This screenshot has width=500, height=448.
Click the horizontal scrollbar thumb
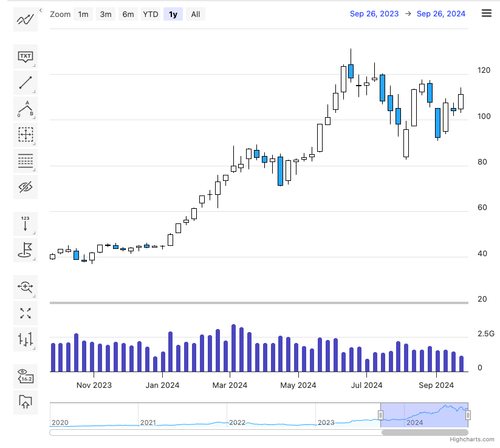click(425, 432)
